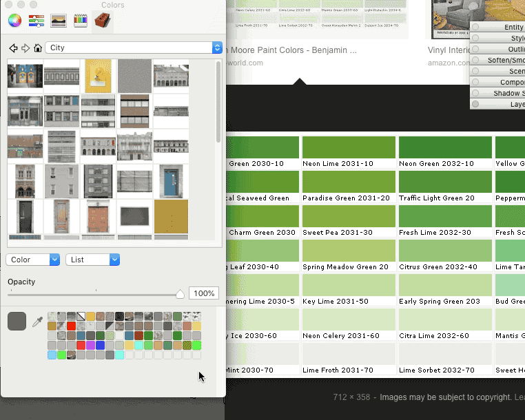
Task: Click the Neon Green 2032-10 color swatch
Action: (445, 147)
